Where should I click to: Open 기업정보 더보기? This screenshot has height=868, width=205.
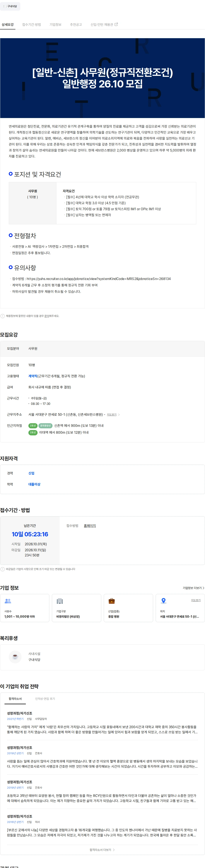pos(193,588)
